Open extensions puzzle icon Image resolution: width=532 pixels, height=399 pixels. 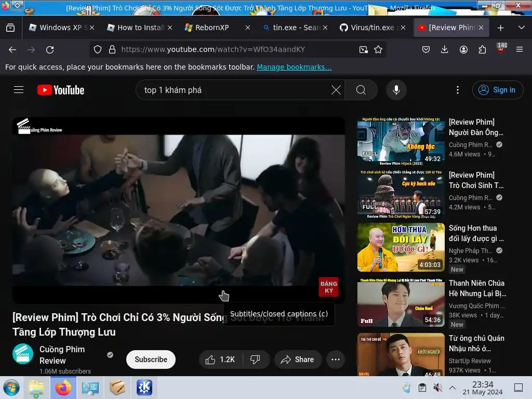coord(482,49)
